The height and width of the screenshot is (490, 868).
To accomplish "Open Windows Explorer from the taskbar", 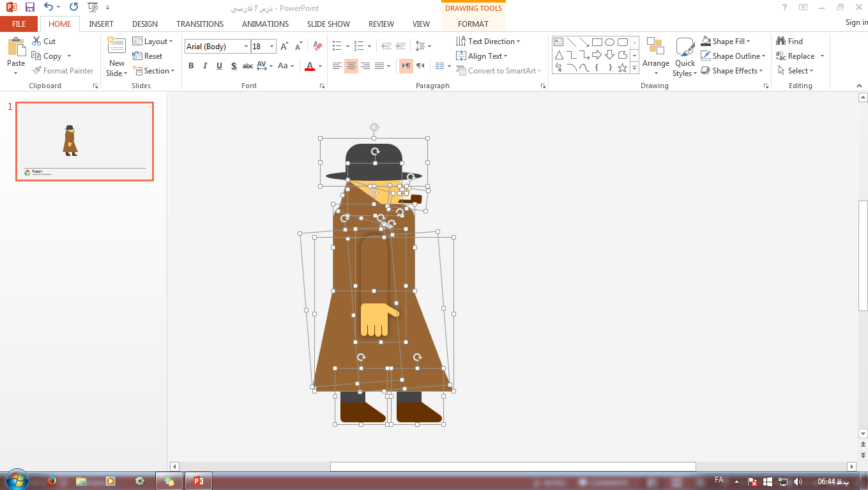I will (x=81, y=481).
